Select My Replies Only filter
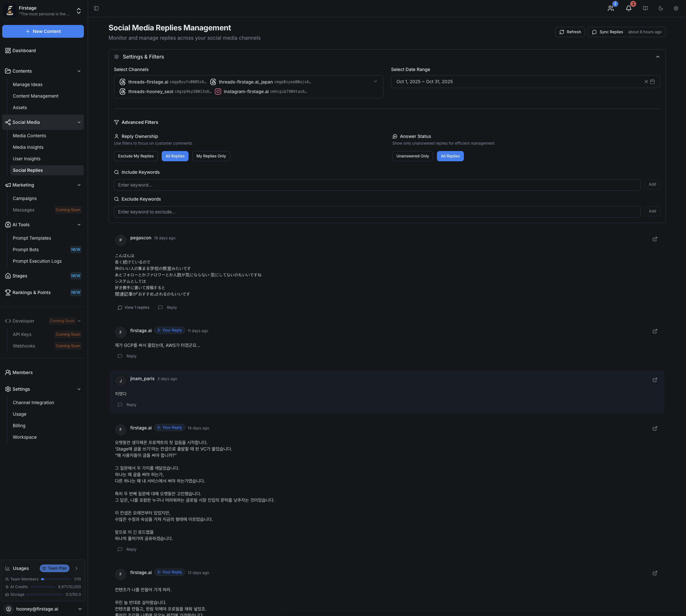 coord(211,156)
